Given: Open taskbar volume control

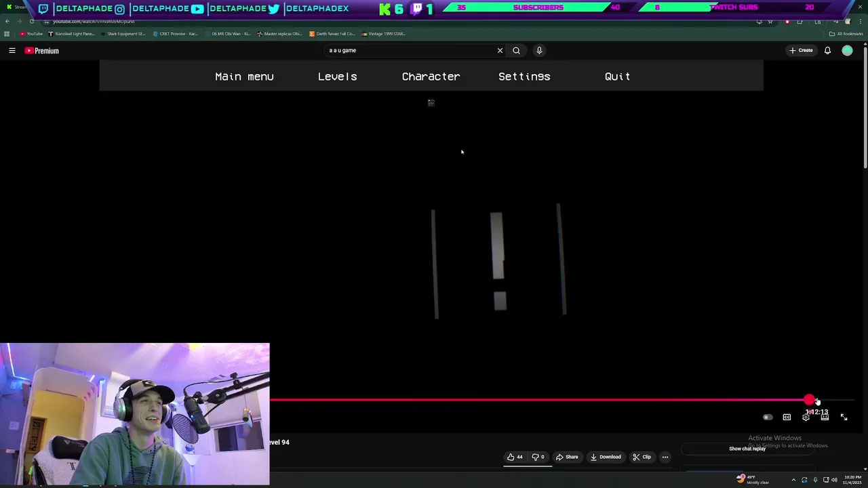Looking at the screenshot, I should [834, 480].
